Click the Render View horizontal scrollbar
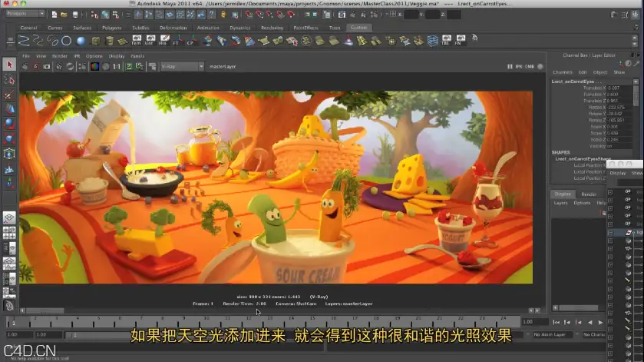The height and width of the screenshot is (362, 644). click(45, 311)
